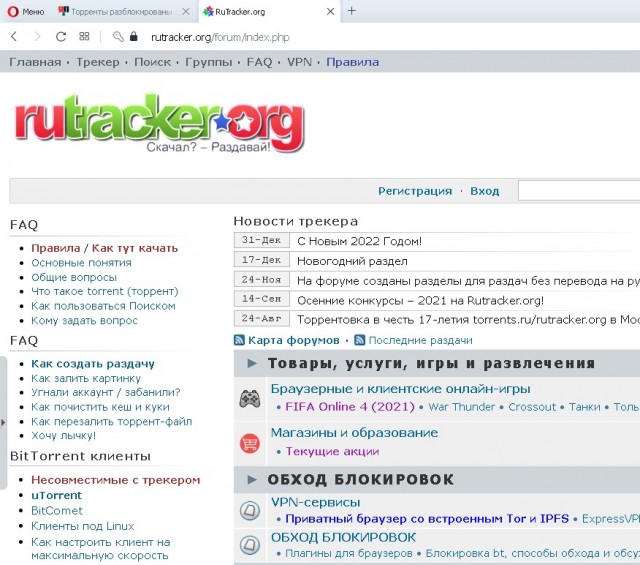Open the uTorrent client link
The width and height of the screenshot is (640, 565).
(x=56, y=495)
